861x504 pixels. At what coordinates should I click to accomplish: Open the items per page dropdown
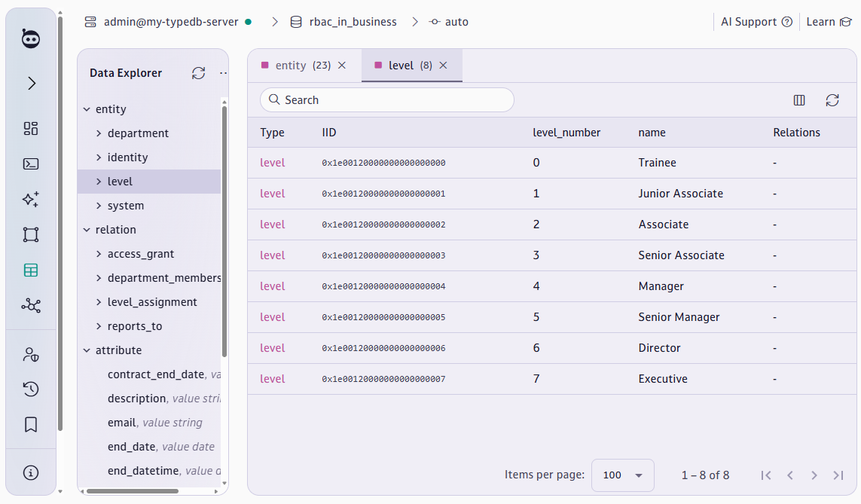tap(623, 475)
